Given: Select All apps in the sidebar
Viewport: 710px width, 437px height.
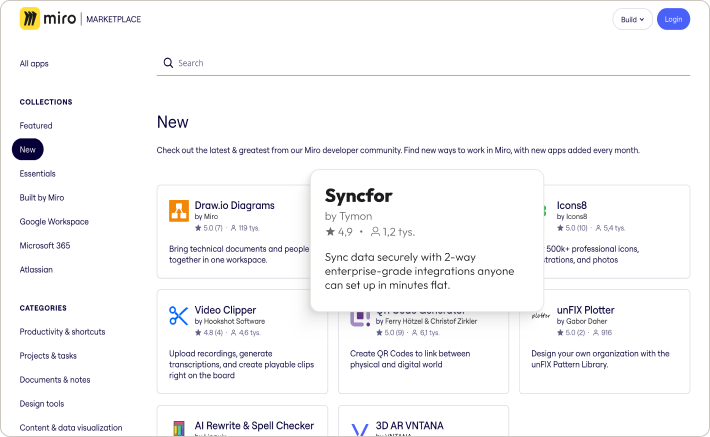Looking at the screenshot, I should [x=34, y=64].
